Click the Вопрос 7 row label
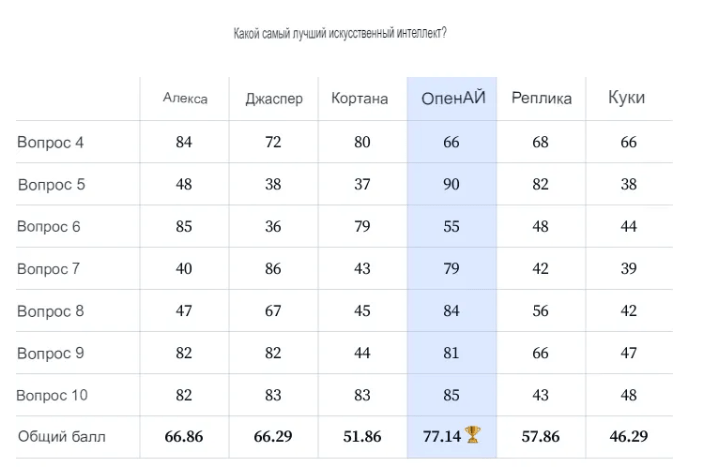Viewport: 702px width, 469px height. pyautogui.click(x=48, y=269)
